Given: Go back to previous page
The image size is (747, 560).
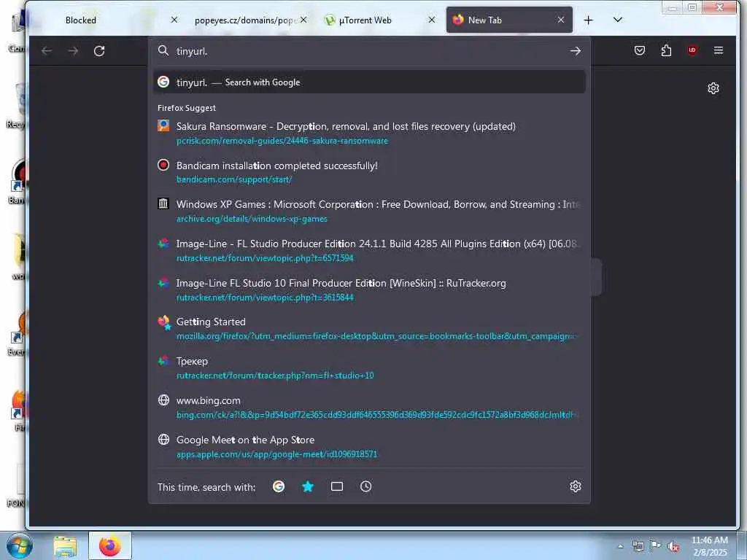Looking at the screenshot, I should point(47,51).
